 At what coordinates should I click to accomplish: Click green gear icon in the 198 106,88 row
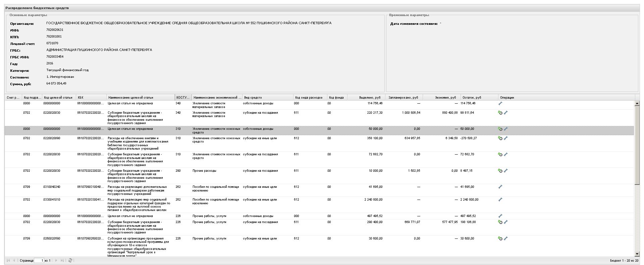(x=500, y=222)
